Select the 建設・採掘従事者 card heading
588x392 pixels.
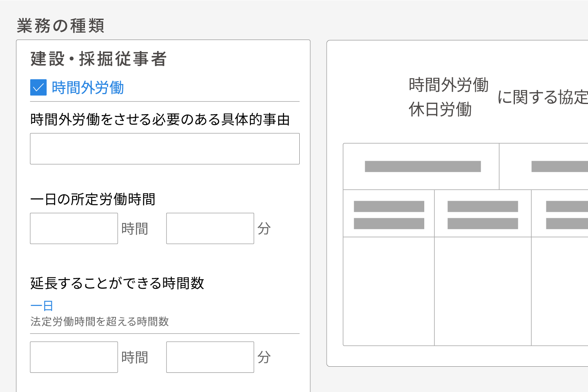(98, 59)
